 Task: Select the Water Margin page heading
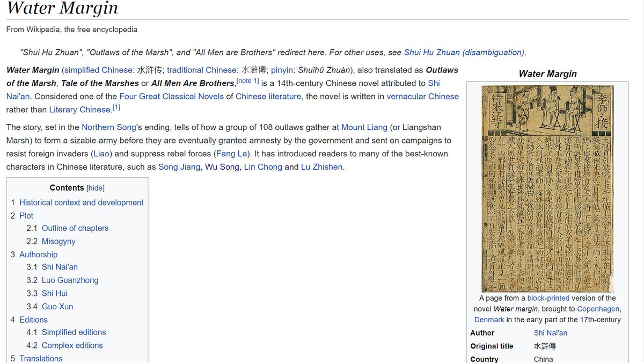(x=62, y=9)
